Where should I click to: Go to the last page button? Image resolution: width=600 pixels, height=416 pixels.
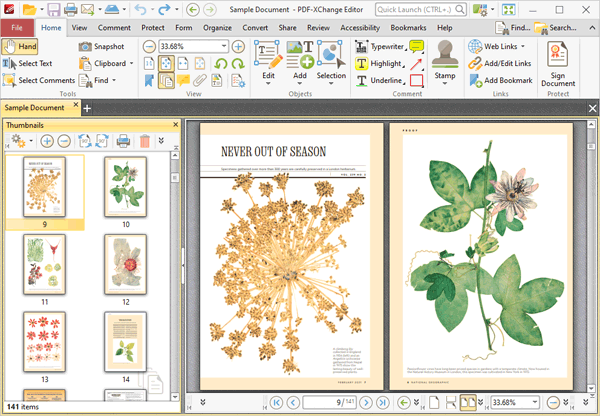click(382, 402)
